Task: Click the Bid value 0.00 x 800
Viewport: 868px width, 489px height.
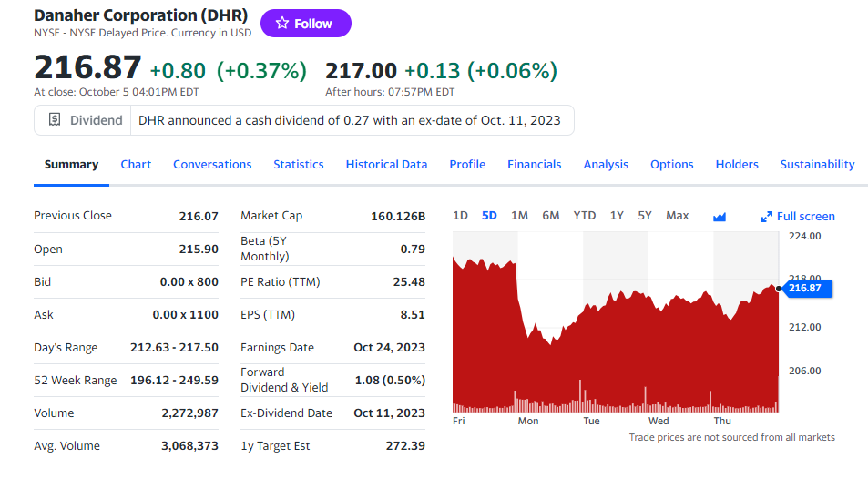Action: point(189,281)
